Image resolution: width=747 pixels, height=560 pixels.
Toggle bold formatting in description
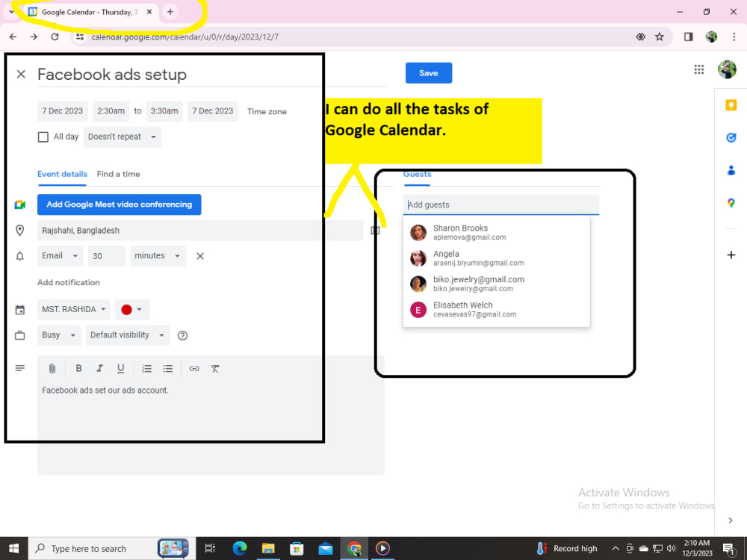(78, 368)
